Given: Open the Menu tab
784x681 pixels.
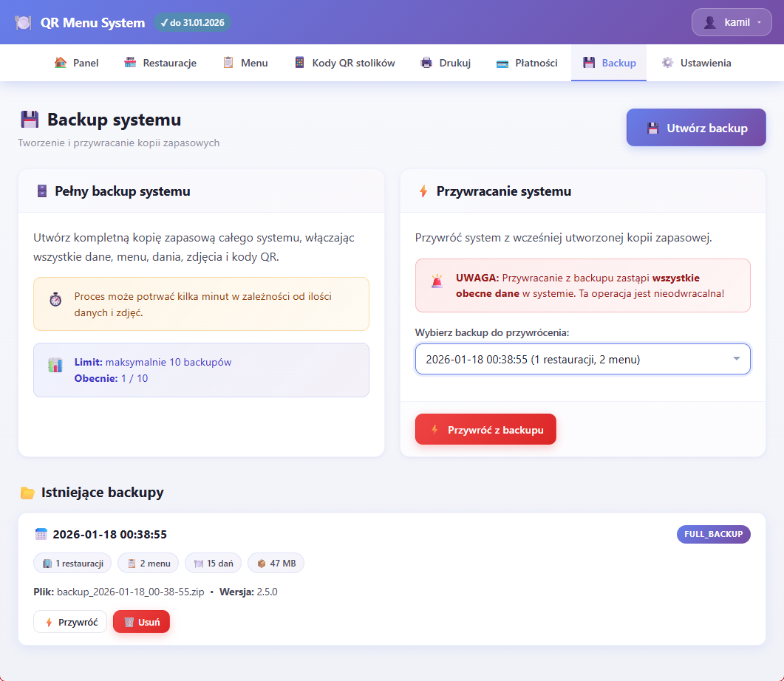Looking at the screenshot, I should pos(254,63).
